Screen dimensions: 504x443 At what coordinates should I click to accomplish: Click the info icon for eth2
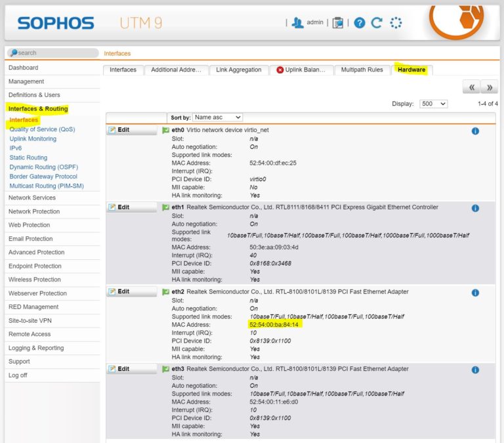pyautogui.click(x=475, y=293)
